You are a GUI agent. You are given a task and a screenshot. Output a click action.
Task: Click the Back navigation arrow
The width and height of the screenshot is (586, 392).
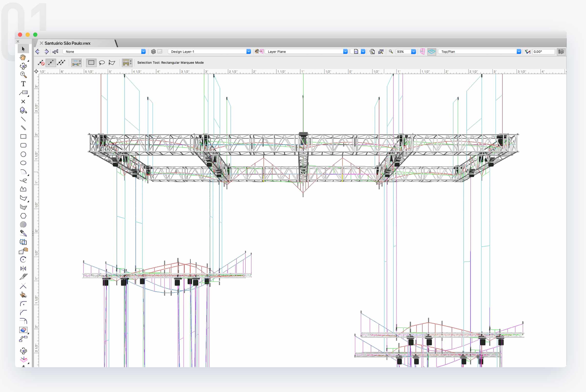pos(38,52)
